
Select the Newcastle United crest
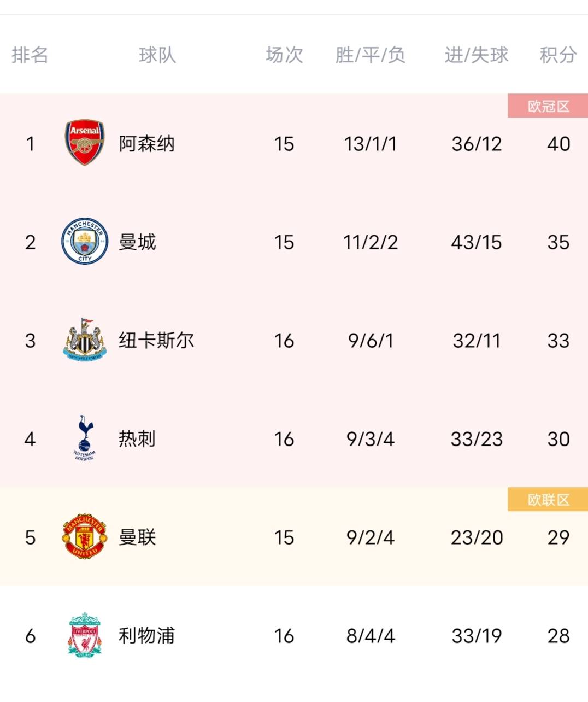click(x=85, y=340)
